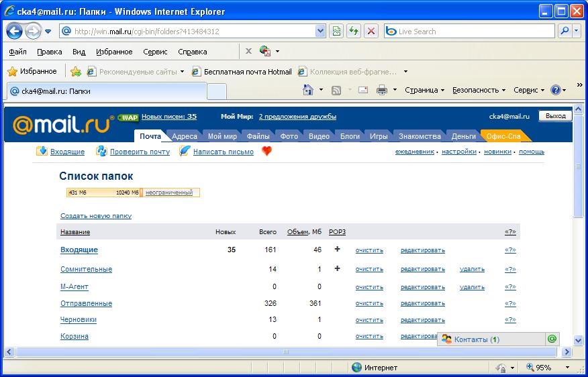Open the ежедневник link
The width and height of the screenshot is (588, 377).
click(x=415, y=152)
